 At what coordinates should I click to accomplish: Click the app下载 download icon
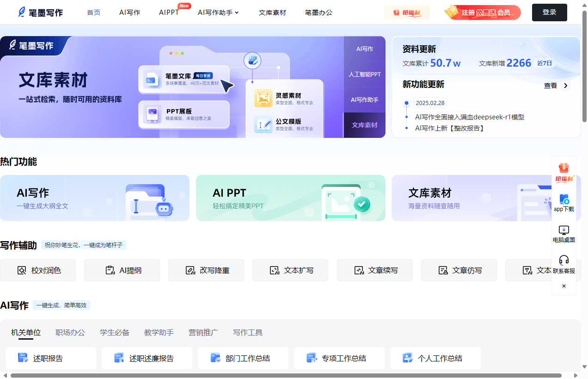point(564,199)
